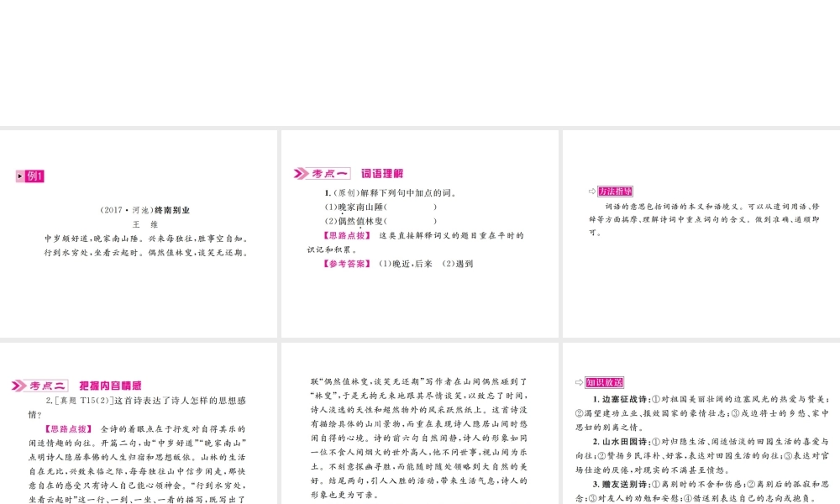The height and width of the screenshot is (504, 840).
Task: Click the arrow icon beside 方法指导
Action: (x=592, y=192)
